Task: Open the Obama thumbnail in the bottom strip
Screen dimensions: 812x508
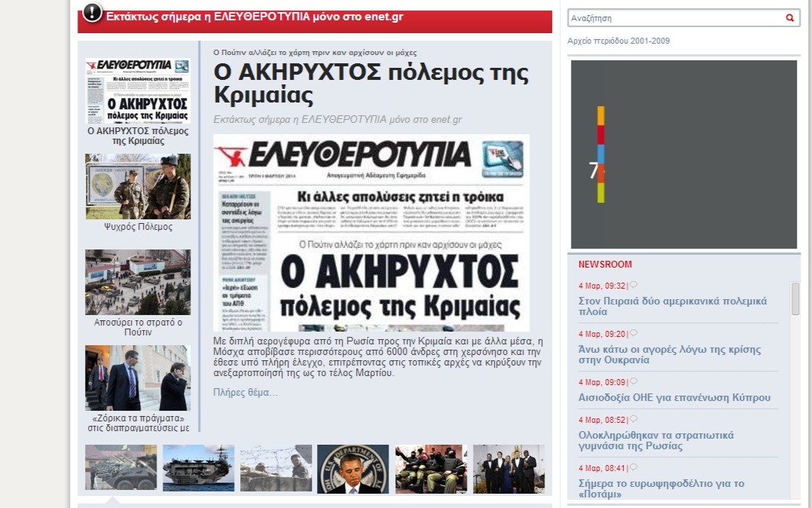Action: 353,469
